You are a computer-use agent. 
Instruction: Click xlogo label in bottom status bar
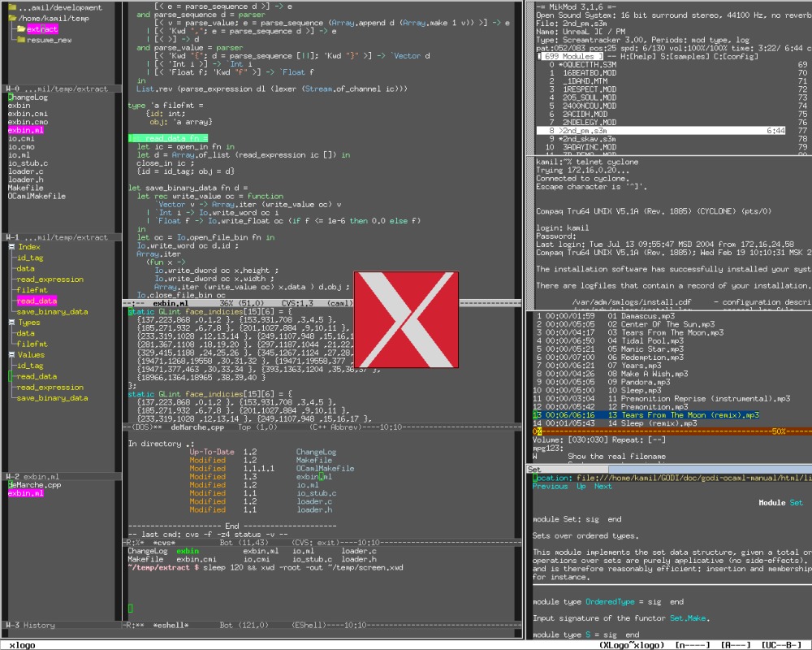(x=22, y=645)
